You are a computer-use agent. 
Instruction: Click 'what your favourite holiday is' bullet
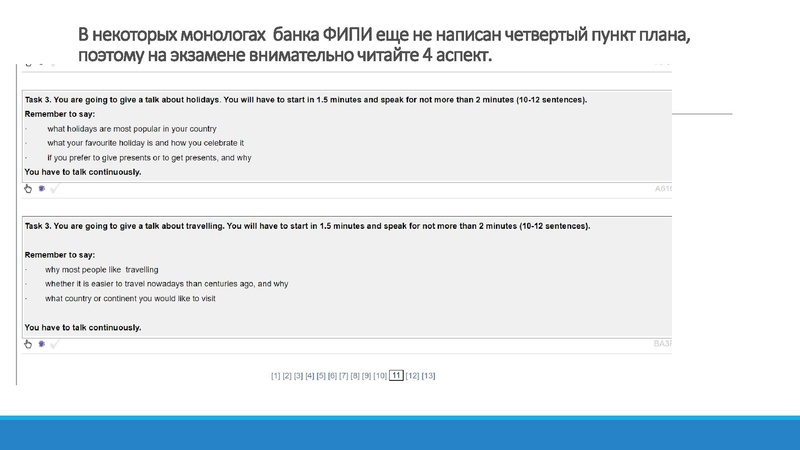145,143
